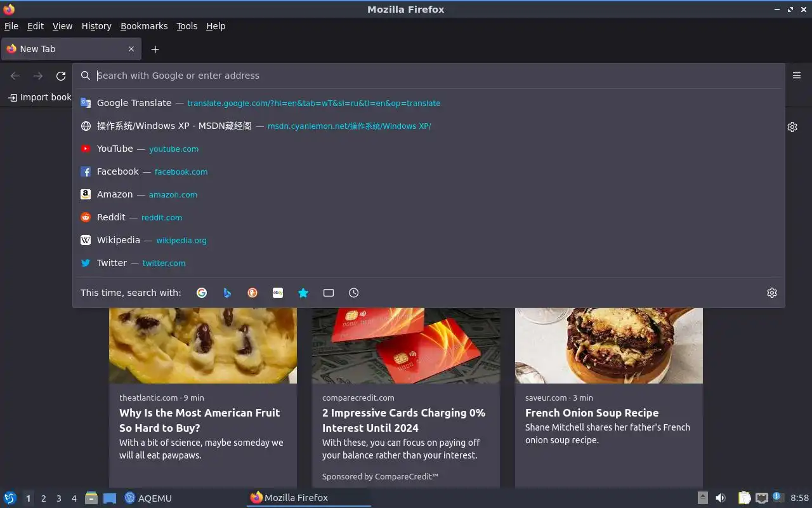Screen dimensions: 812x508
Task: Click the taskbar clock showing 8:58
Action: (800, 498)
